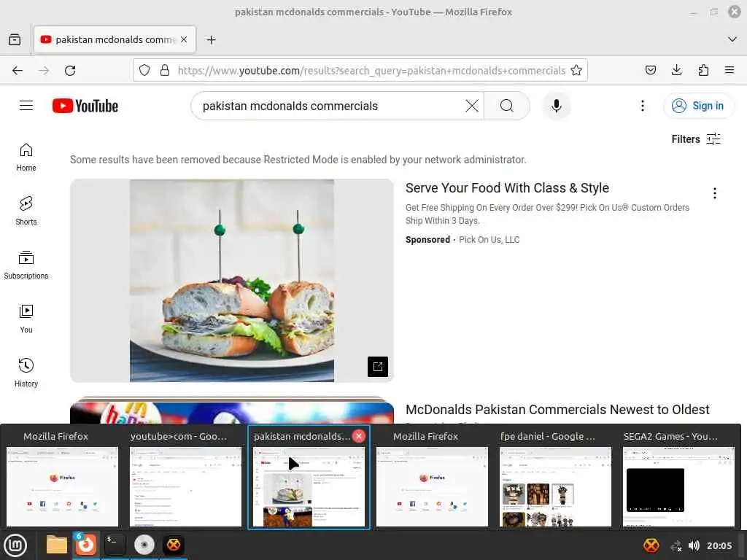Reload the current page
The height and width of the screenshot is (560, 747).
70,71
